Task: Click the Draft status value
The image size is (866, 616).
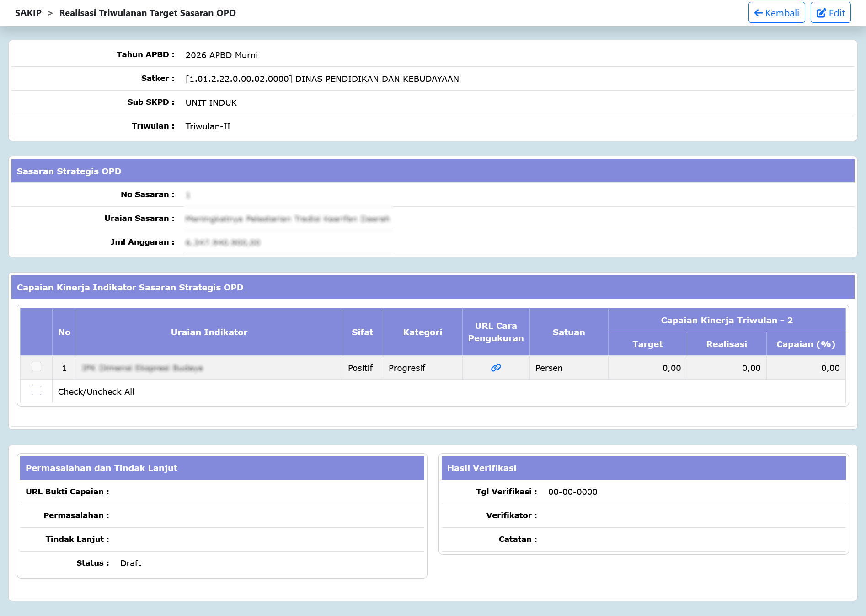Action: 130,563
